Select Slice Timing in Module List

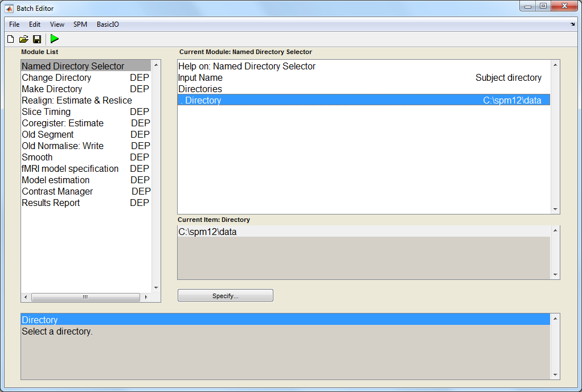46,112
